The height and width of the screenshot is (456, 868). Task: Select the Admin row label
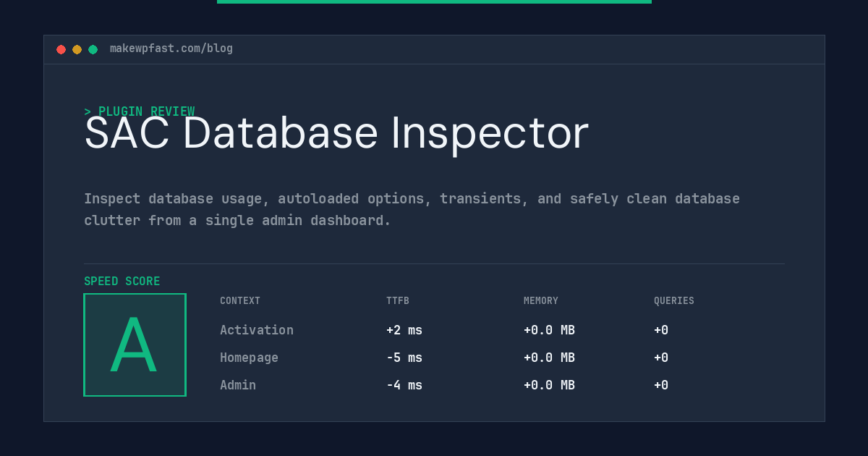(238, 385)
